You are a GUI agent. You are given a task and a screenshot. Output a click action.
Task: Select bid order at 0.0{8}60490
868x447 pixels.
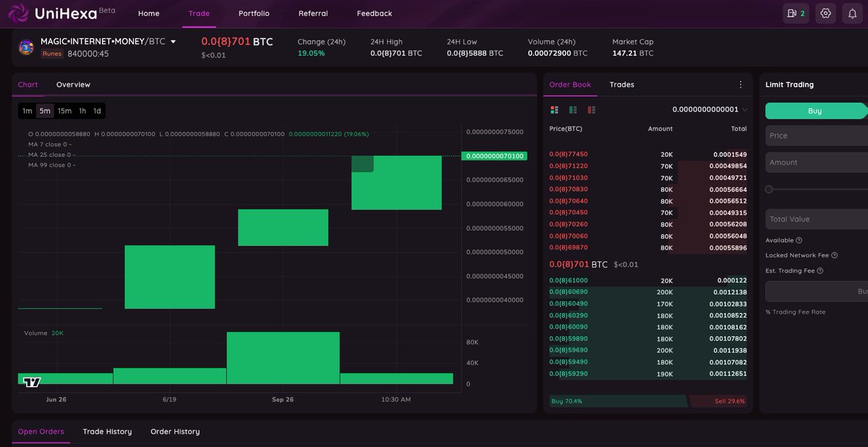[x=648, y=304]
